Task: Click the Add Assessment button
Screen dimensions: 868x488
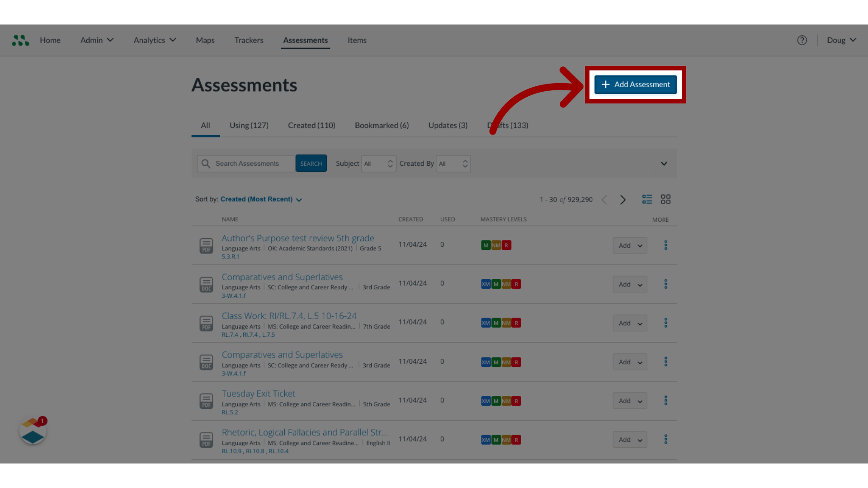Action: tap(636, 84)
